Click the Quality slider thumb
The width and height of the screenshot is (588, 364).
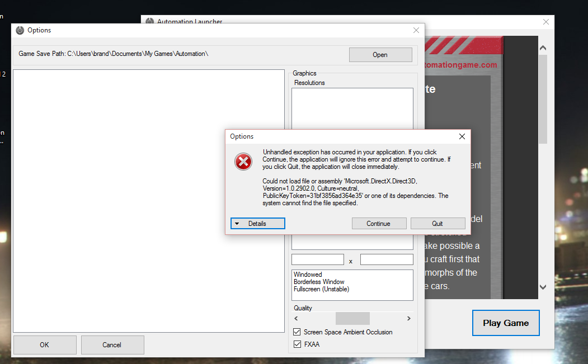352,318
